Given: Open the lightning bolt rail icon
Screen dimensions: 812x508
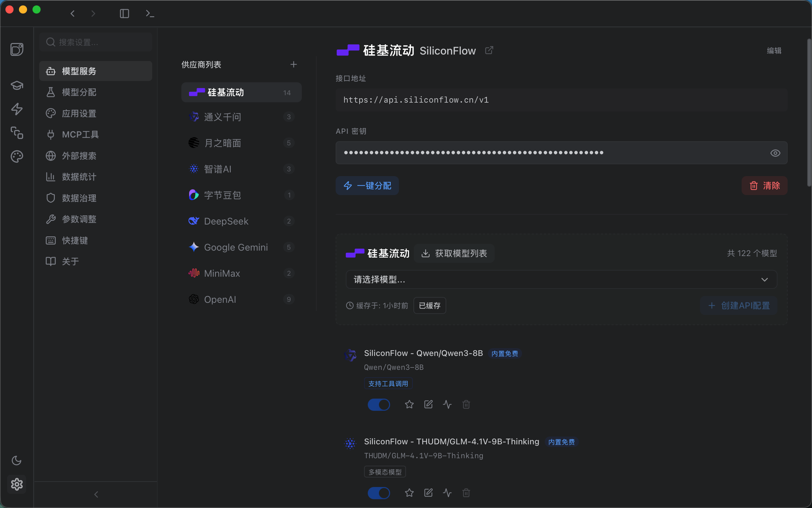Looking at the screenshot, I should (x=17, y=109).
